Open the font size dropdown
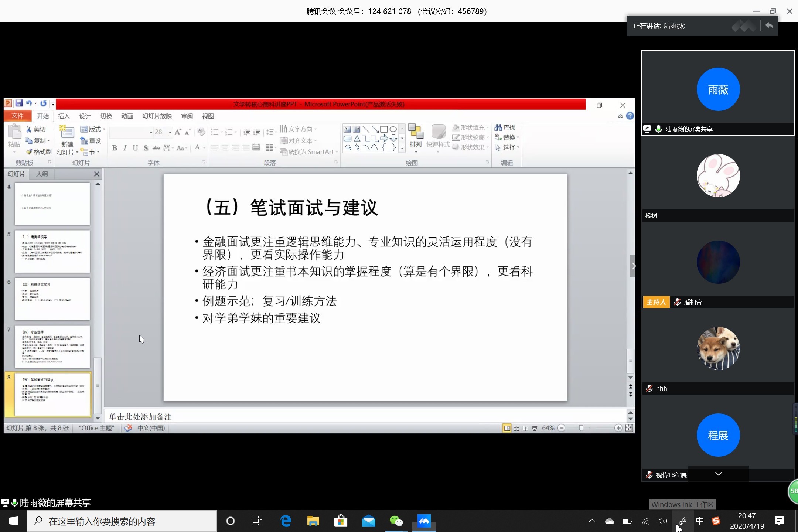 pyautogui.click(x=170, y=132)
